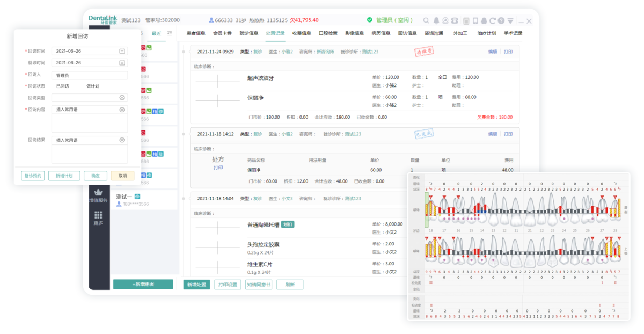Select 已回访 follow-up status option
The image size is (644, 334).
point(62,86)
